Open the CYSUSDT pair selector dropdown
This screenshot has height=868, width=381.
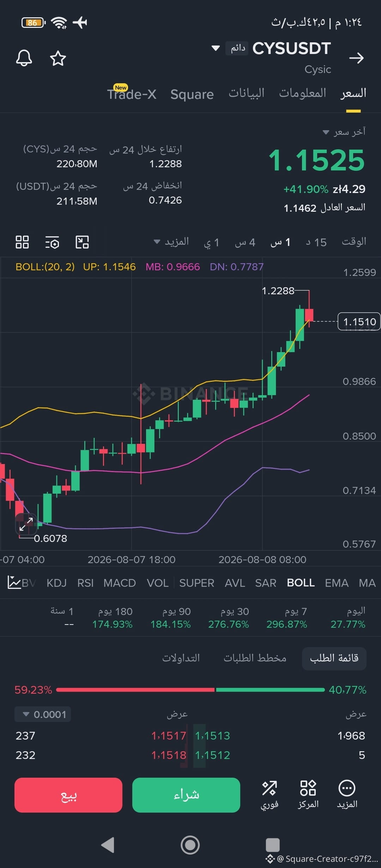click(216, 48)
